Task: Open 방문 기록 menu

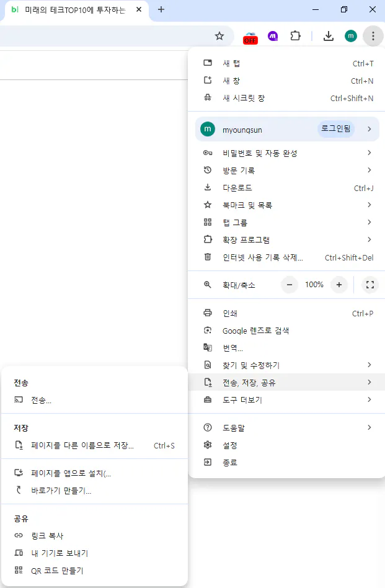Action: (x=286, y=170)
